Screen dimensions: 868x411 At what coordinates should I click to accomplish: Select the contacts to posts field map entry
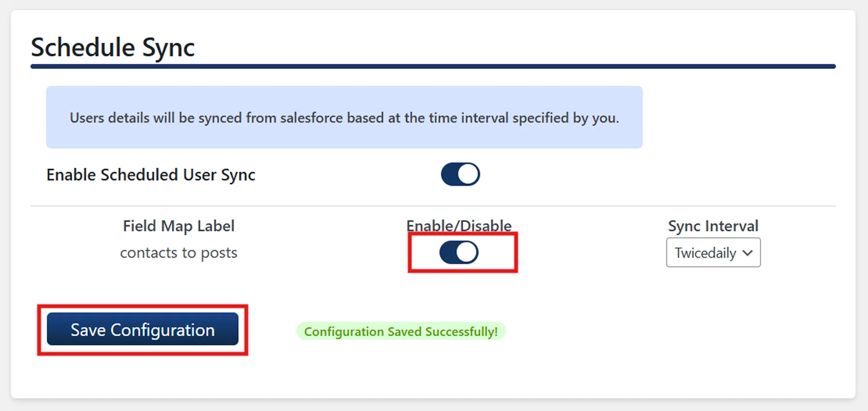click(x=178, y=253)
